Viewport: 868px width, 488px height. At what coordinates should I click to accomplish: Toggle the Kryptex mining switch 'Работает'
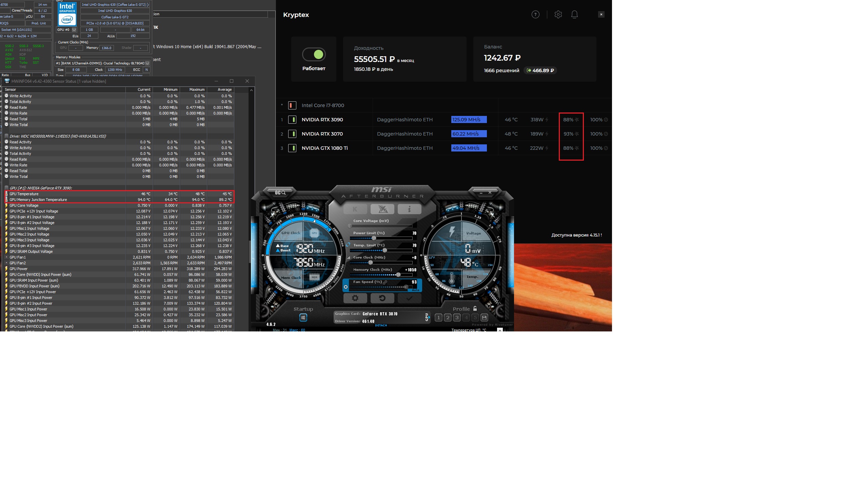pyautogui.click(x=314, y=54)
